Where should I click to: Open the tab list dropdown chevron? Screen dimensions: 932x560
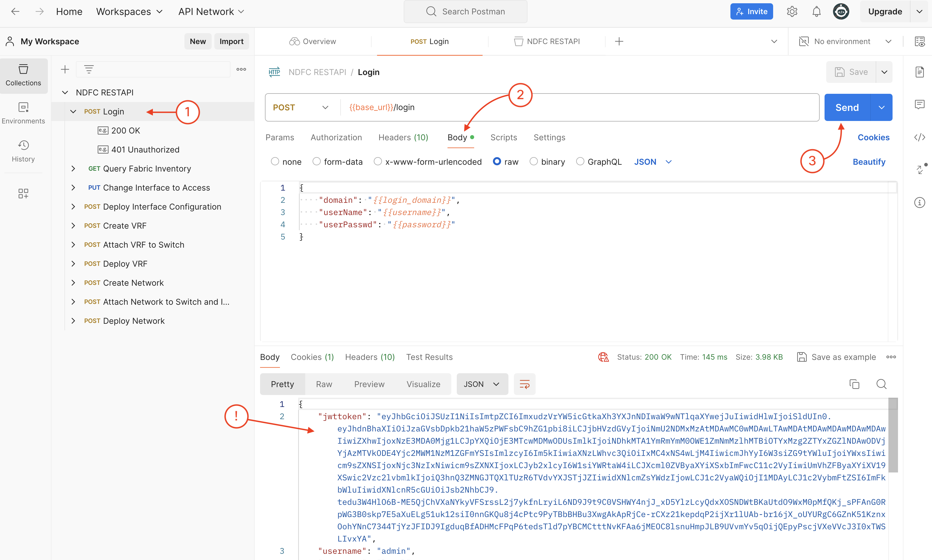pos(774,42)
